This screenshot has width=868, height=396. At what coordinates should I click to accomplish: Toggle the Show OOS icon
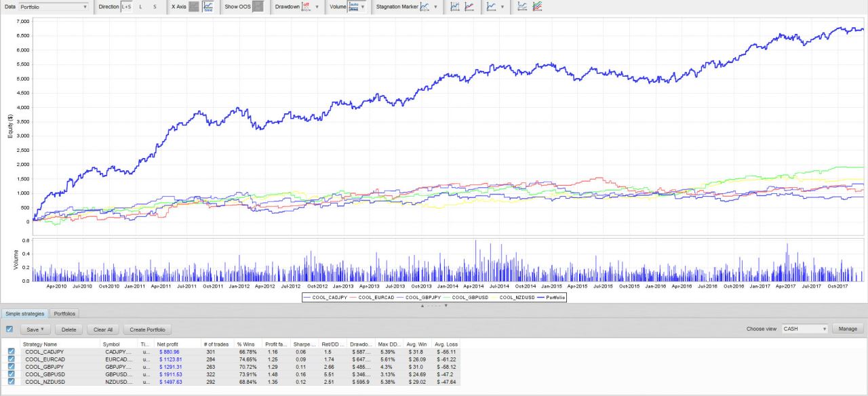pyautogui.click(x=258, y=7)
